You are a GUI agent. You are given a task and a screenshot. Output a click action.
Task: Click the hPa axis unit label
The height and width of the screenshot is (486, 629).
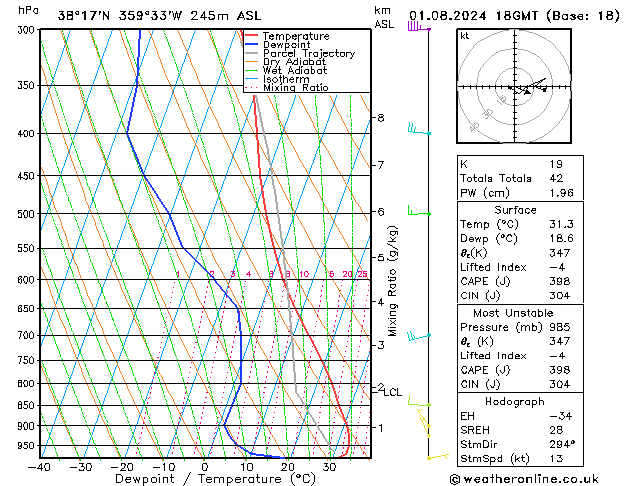tap(28, 10)
